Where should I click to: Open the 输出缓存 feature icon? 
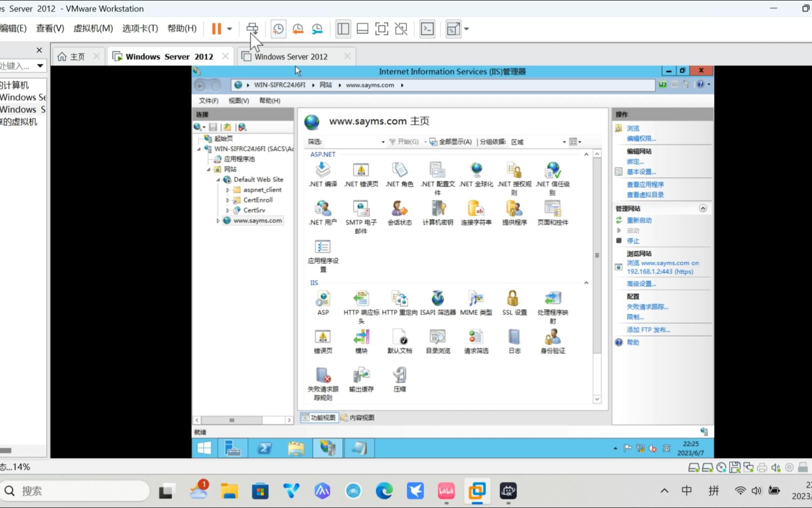point(361,380)
